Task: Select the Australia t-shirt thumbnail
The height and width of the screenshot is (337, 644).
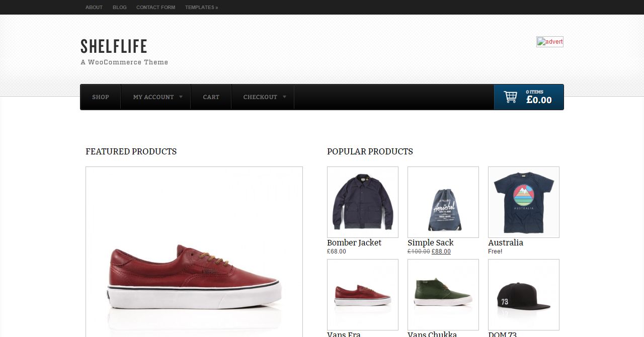Action: point(523,202)
